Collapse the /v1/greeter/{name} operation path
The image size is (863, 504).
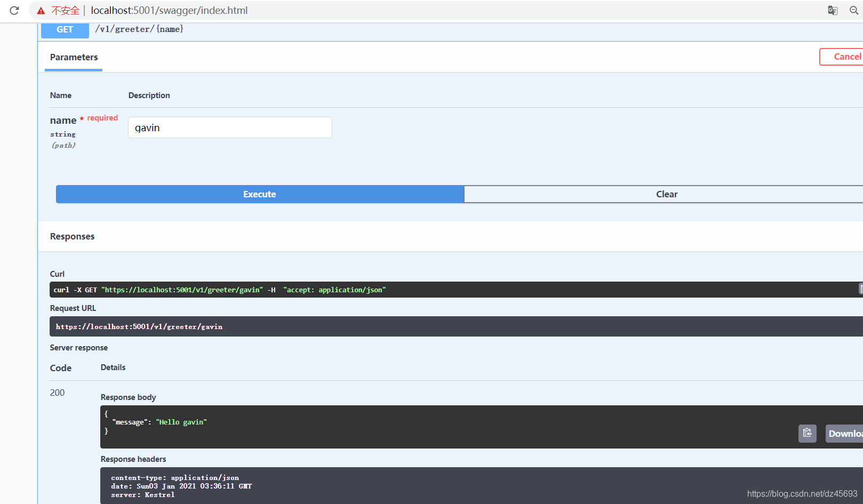(x=139, y=29)
